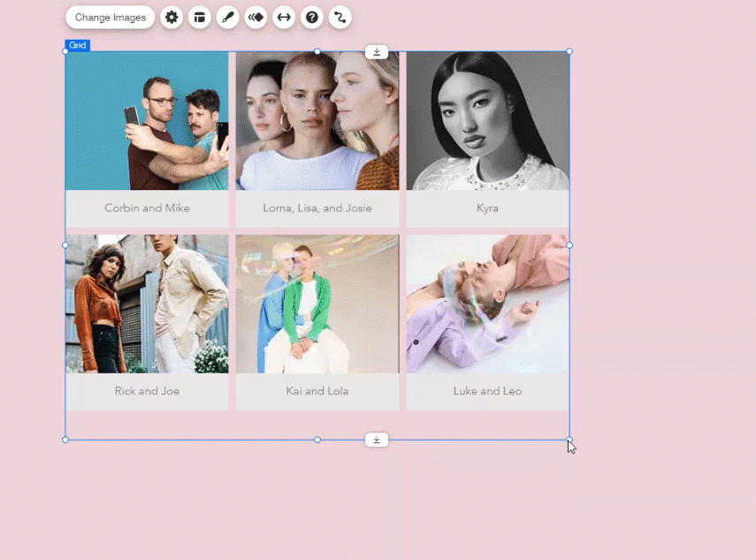
Task: Click the bottom download-arrow handle below grid
Action: coord(377,440)
